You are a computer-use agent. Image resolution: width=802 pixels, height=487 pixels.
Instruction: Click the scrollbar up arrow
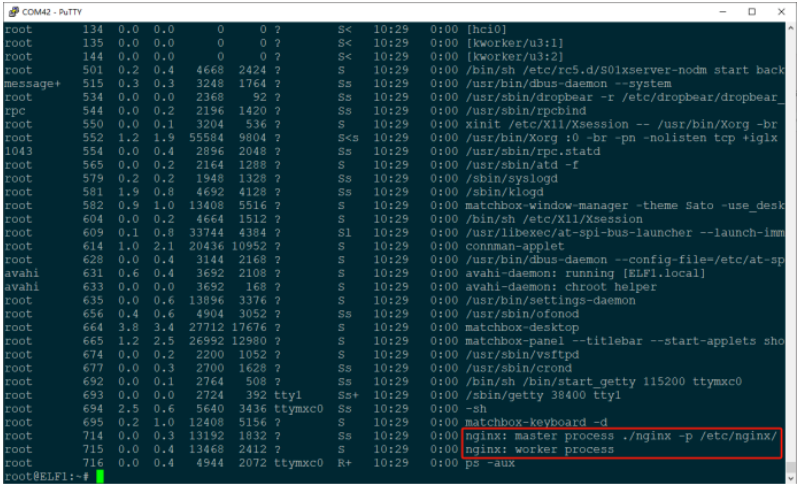coord(791,28)
